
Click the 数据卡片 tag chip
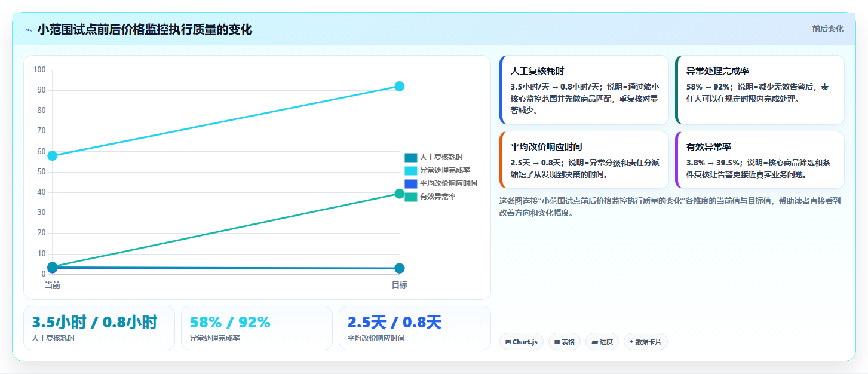point(646,342)
